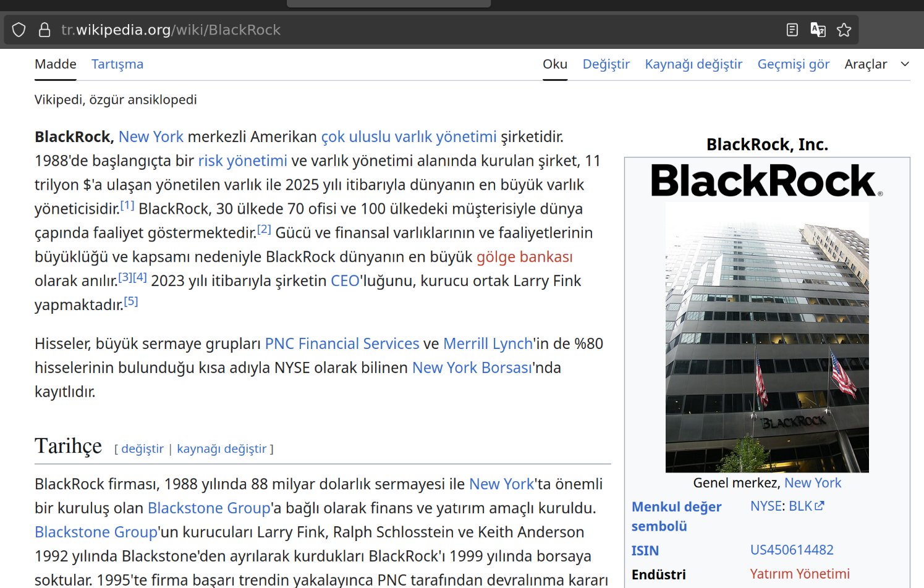Screen dimensions: 924x588
Task: Expand the Araçlar dropdown menu
Action: pyautogui.click(x=876, y=64)
